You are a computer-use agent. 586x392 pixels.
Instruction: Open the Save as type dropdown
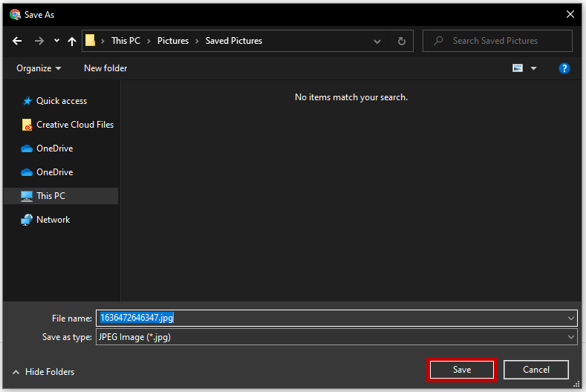pyautogui.click(x=570, y=337)
